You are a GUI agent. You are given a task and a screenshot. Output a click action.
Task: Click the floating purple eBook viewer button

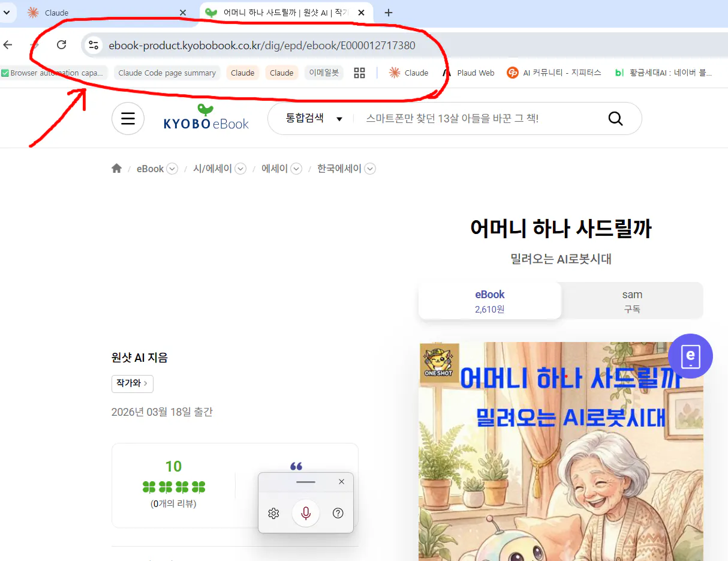coord(690,356)
